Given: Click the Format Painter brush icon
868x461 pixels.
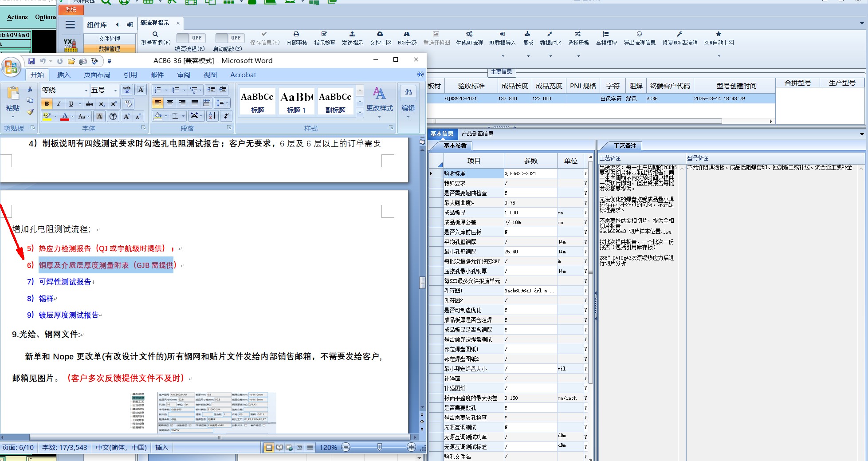Looking at the screenshot, I should tap(30, 112).
